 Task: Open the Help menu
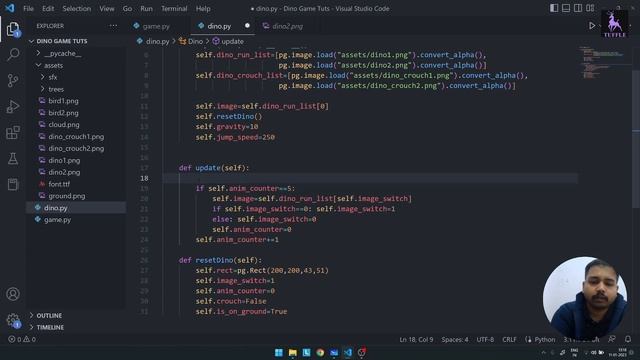[203, 9]
